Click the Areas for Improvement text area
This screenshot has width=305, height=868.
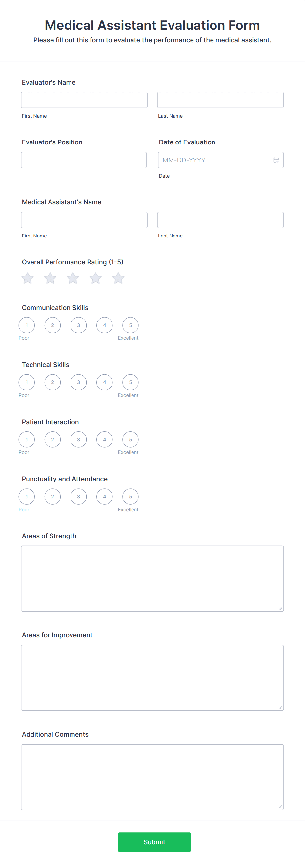pos(152,678)
